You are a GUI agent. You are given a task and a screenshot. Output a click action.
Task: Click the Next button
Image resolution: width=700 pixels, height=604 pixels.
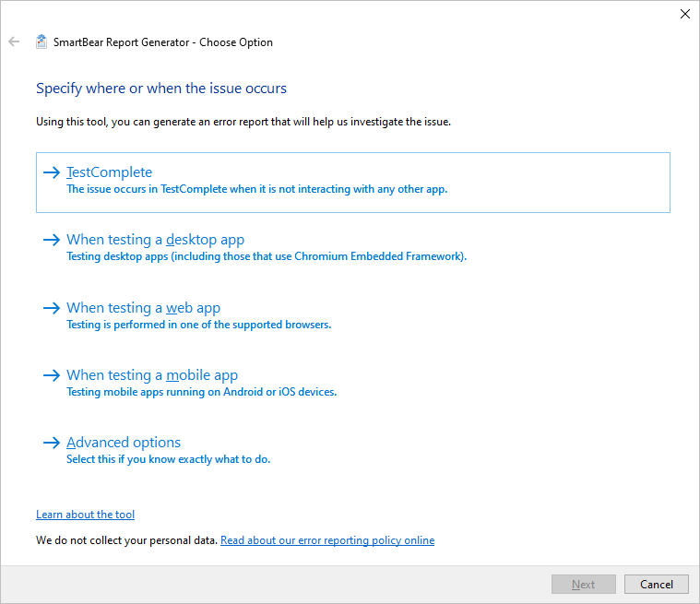(x=583, y=585)
